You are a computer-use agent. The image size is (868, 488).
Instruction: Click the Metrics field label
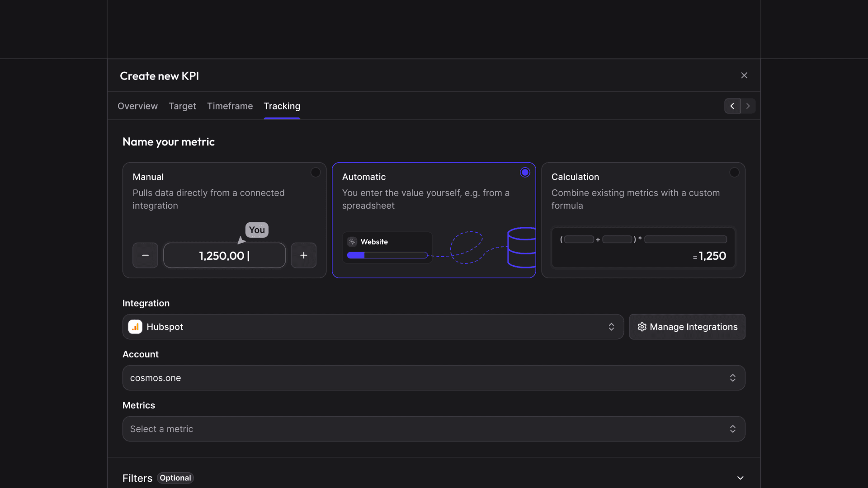[x=139, y=405]
